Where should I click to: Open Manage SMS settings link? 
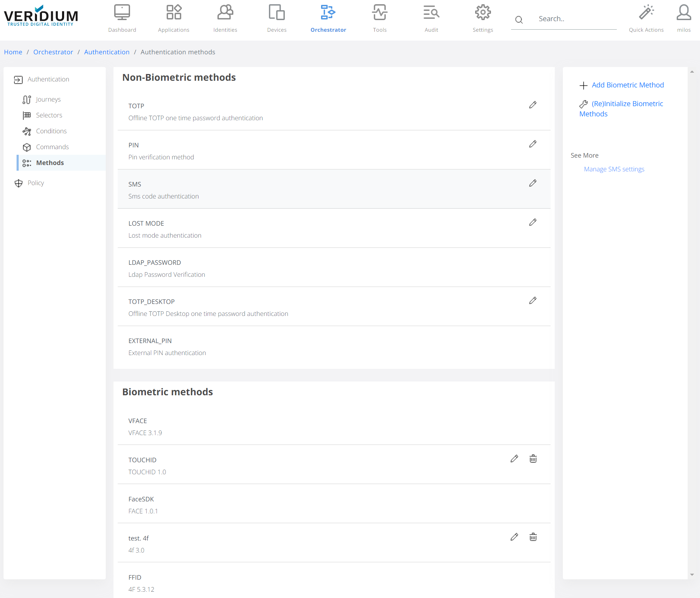click(614, 169)
